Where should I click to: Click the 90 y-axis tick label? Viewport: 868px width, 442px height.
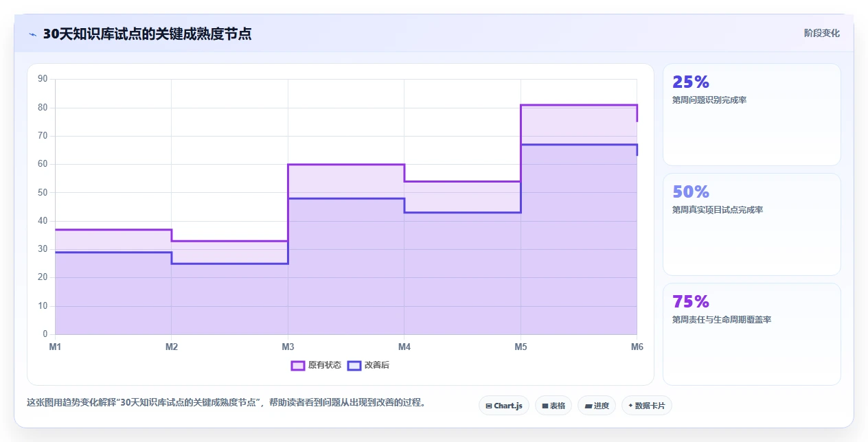point(43,79)
